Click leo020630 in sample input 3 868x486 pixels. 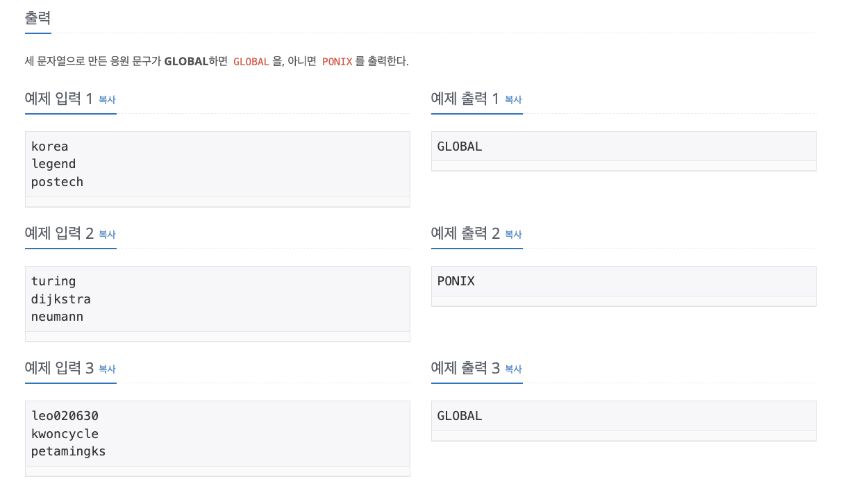tap(65, 416)
